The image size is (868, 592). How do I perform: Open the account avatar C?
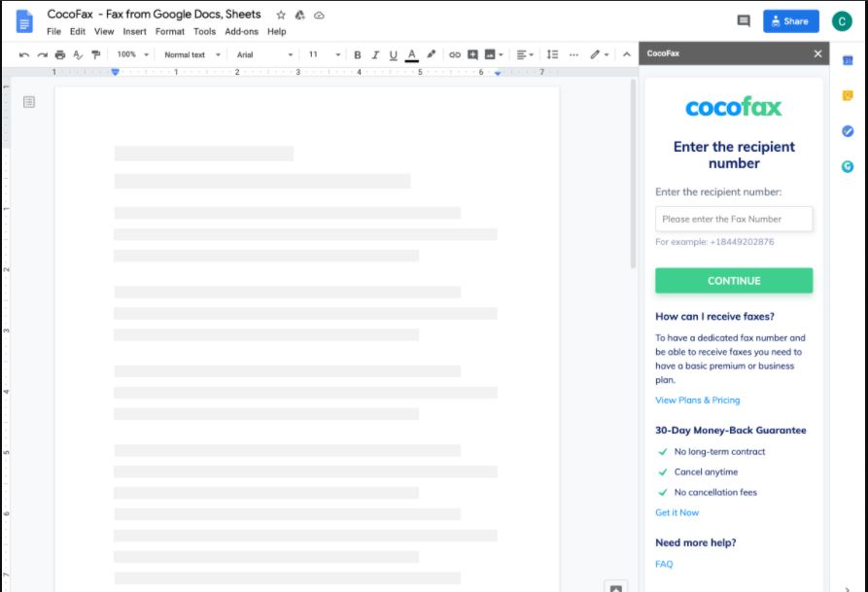click(x=842, y=21)
